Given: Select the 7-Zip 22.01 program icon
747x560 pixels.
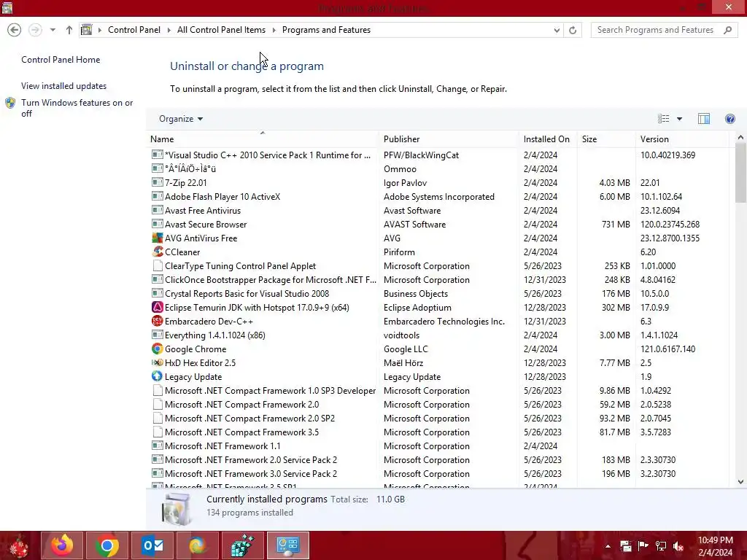Looking at the screenshot, I should click(158, 182).
